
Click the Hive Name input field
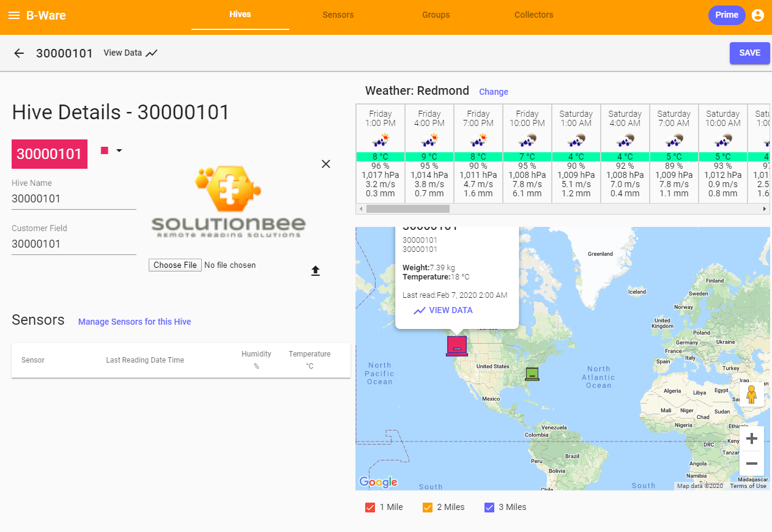coord(74,199)
